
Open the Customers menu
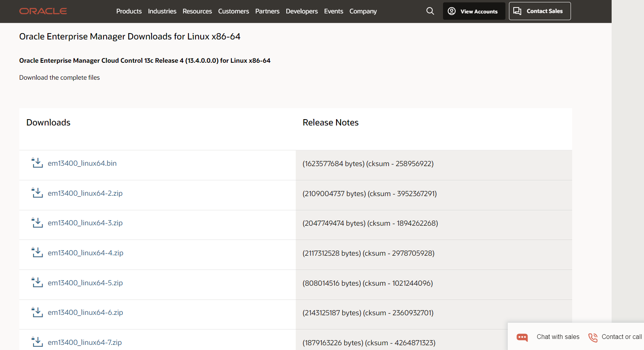coord(233,11)
